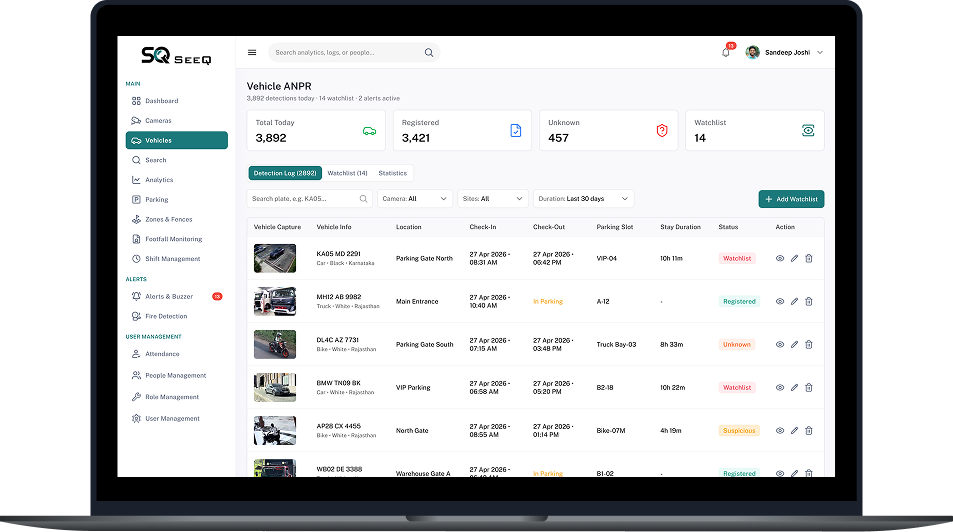The width and height of the screenshot is (953, 532).
Task: Click the magnifier icon in the top search bar
Action: pos(428,52)
